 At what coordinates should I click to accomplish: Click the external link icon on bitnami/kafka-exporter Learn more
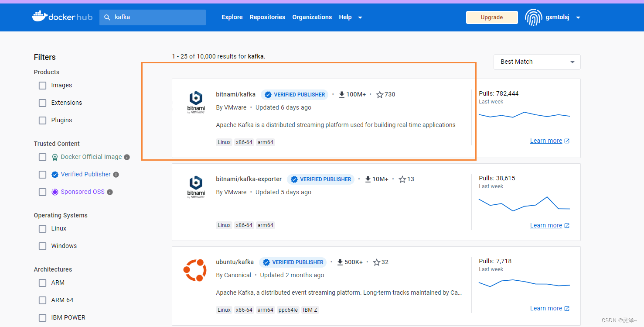tap(567, 226)
